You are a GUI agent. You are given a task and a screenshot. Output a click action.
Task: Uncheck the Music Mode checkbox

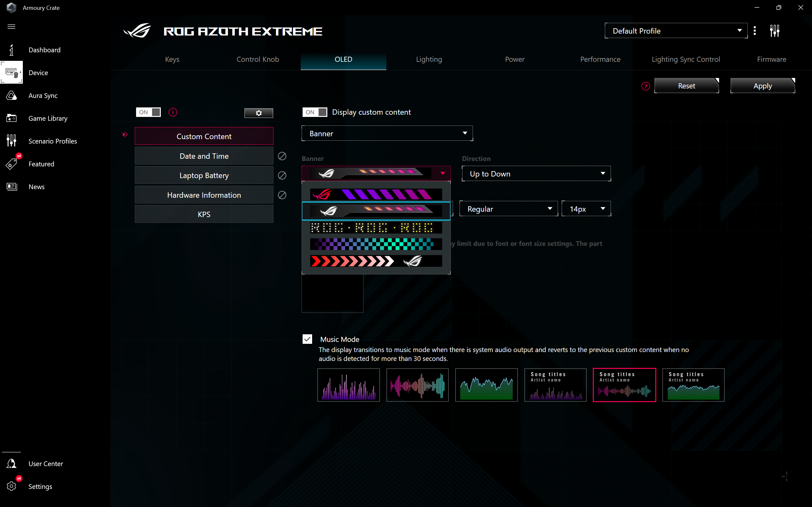click(307, 339)
